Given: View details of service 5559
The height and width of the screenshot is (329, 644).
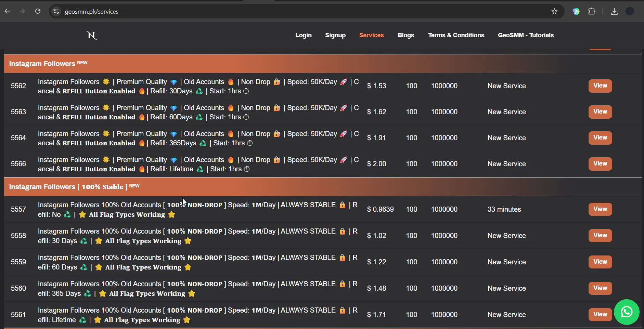Looking at the screenshot, I should pyautogui.click(x=600, y=262).
